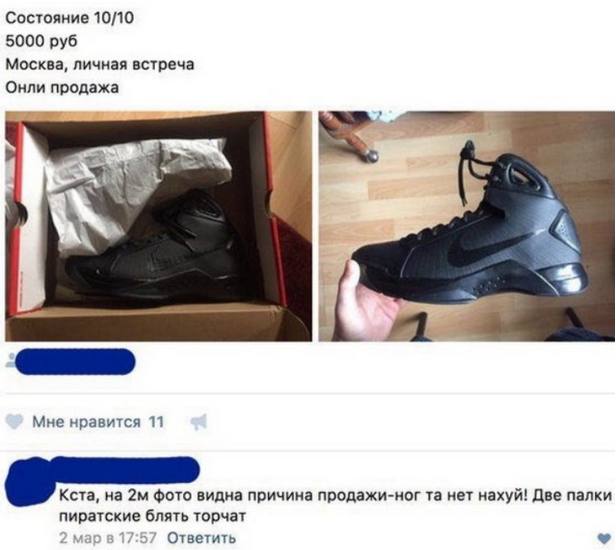Screen dimensions: 616x550
Task: Click comment line starting with Кста
Action: click(x=336, y=495)
